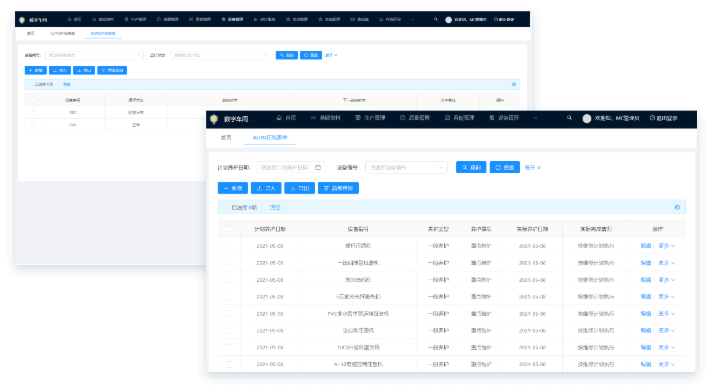Check the first row checkbox in front table
Viewport: 712px width, 391px height.
pyautogui.click(x=229, y=246)
